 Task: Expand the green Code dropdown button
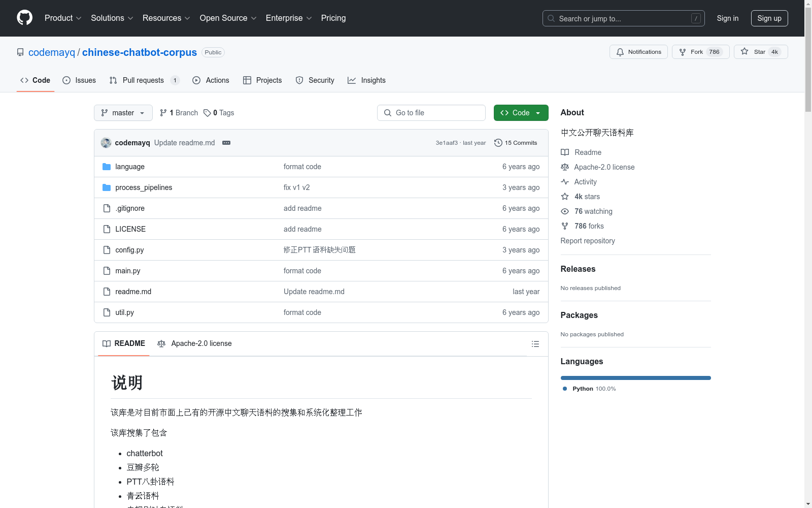[521, 113]
